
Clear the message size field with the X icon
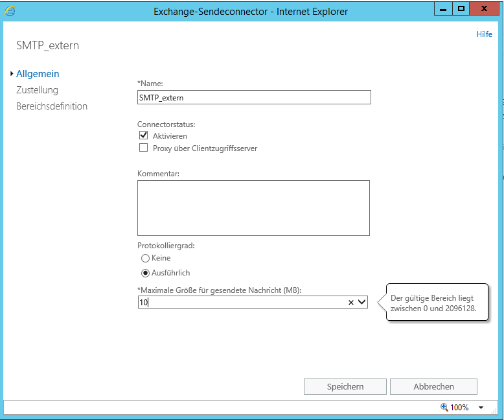coord(351,302)
